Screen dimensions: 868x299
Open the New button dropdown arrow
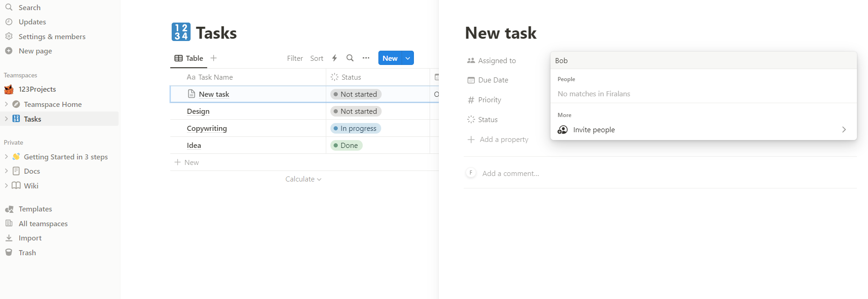pos(408,58)
